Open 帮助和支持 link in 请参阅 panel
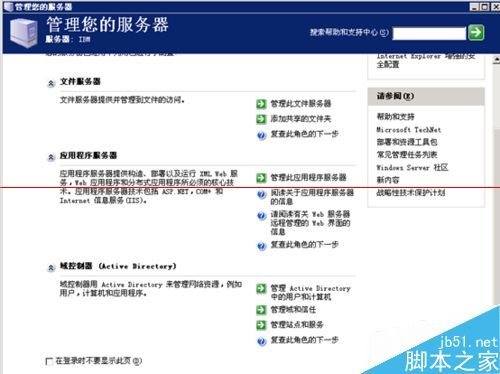The image size is (500, 374). 395,117
